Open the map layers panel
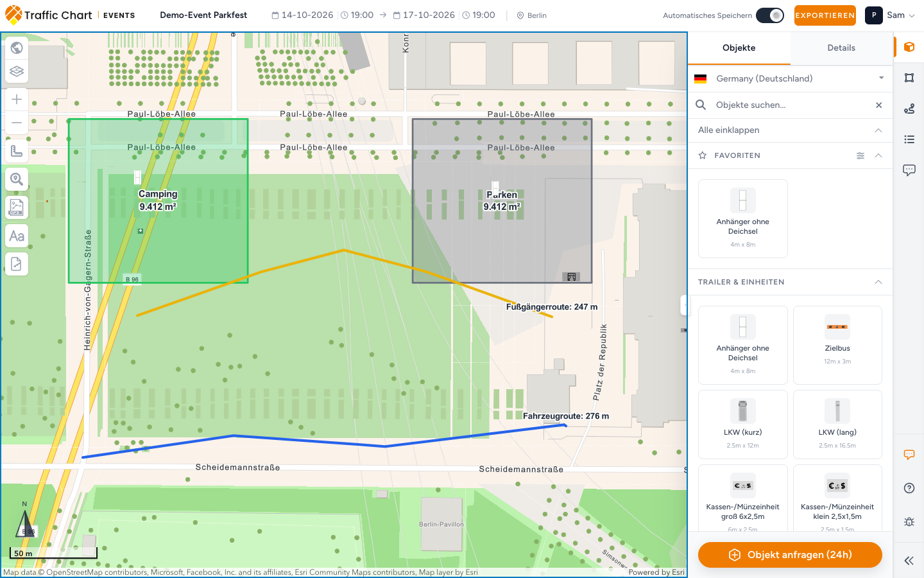Screen dimensions: 924x578 click(x=17, y=71)
